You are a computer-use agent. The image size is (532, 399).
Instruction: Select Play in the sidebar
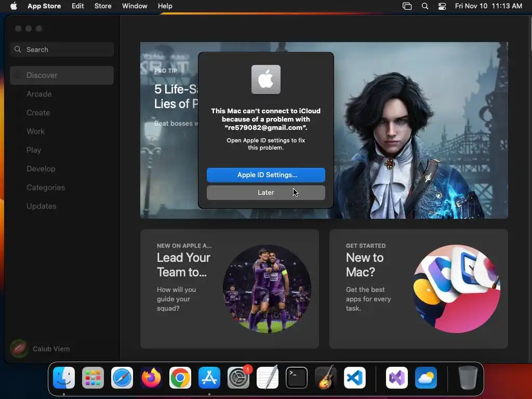62,150
